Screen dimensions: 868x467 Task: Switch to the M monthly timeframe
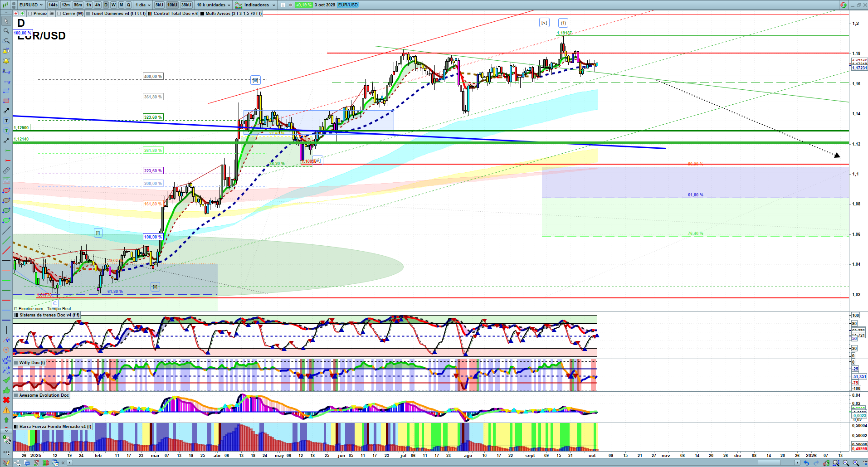(121, 5)
